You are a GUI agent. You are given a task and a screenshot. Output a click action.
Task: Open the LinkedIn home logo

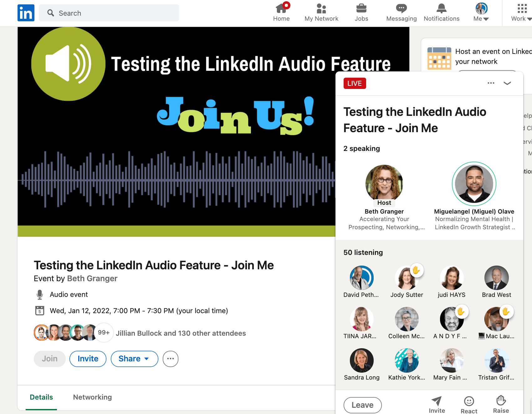(x=26, y=13)
